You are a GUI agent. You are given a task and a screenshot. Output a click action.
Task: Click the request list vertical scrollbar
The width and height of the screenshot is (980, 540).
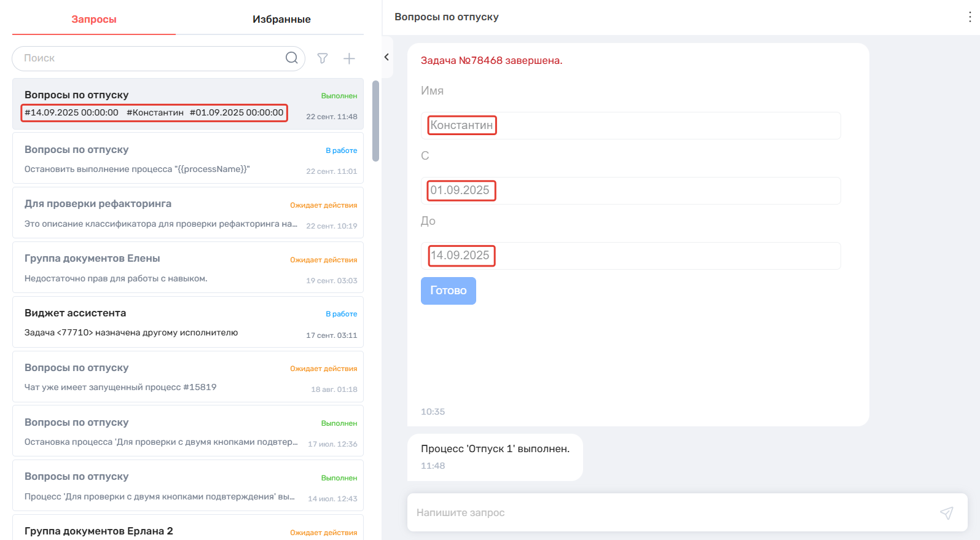click(375, 121)
